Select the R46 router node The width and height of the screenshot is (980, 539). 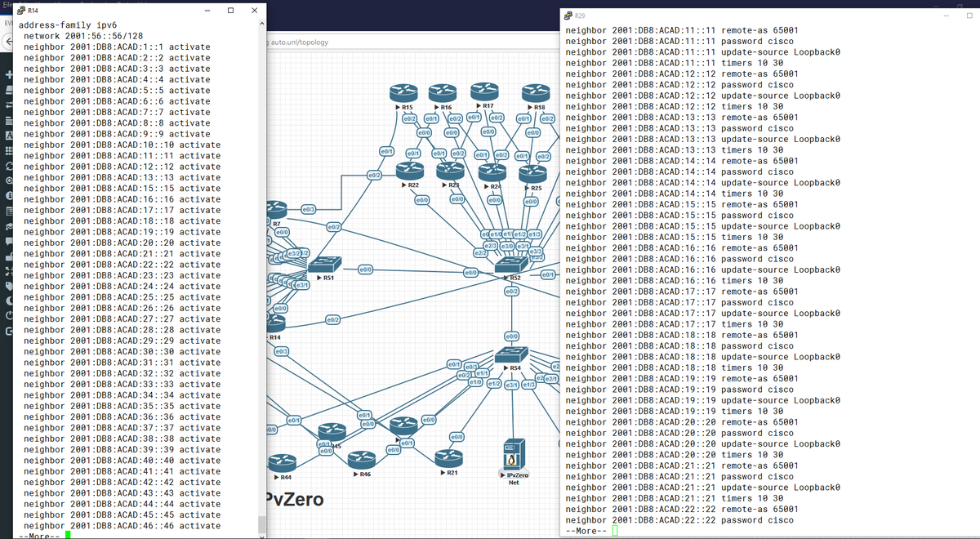point(363,461)
